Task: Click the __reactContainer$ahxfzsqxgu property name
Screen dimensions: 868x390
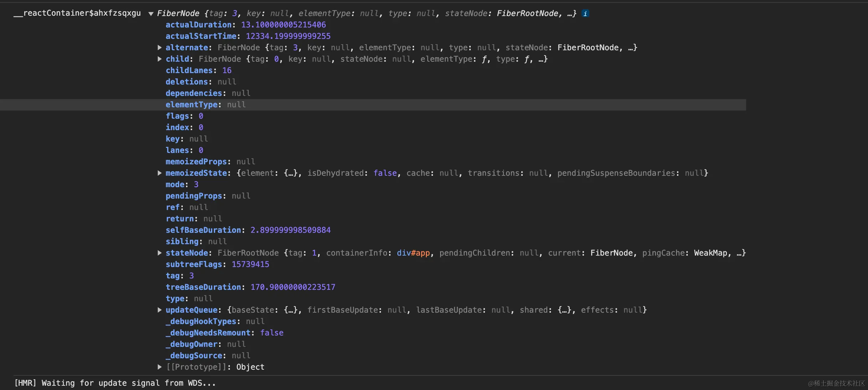Action: click(x=77, y=13)
